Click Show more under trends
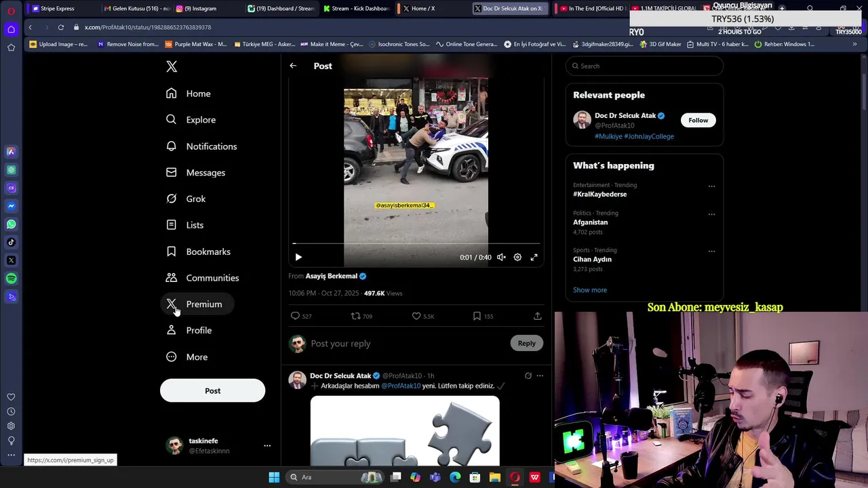The width and height of the screenshot is (868, 488). (590, 290)
